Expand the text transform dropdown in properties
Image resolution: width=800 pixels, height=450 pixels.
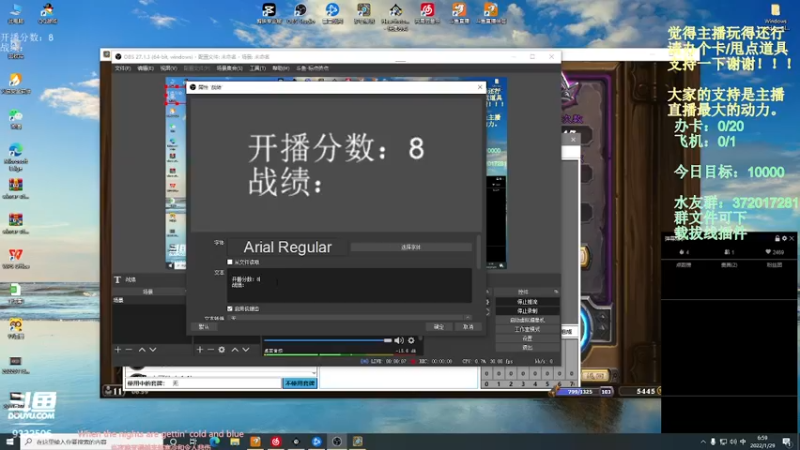pyautogui.click(x=349, y=318)
